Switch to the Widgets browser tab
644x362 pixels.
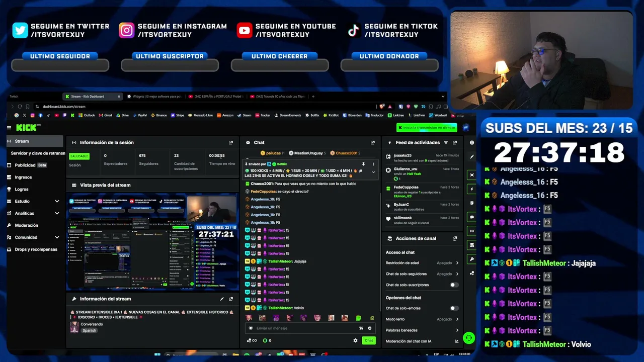click(x=155, y=97)
